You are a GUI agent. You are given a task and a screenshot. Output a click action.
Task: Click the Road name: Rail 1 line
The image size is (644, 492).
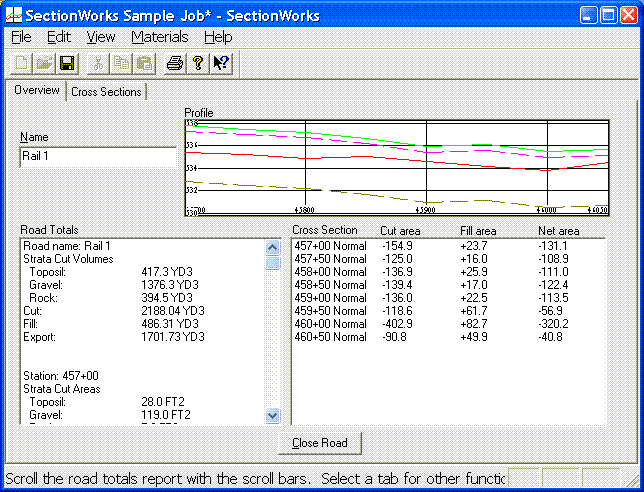point(67,246)
